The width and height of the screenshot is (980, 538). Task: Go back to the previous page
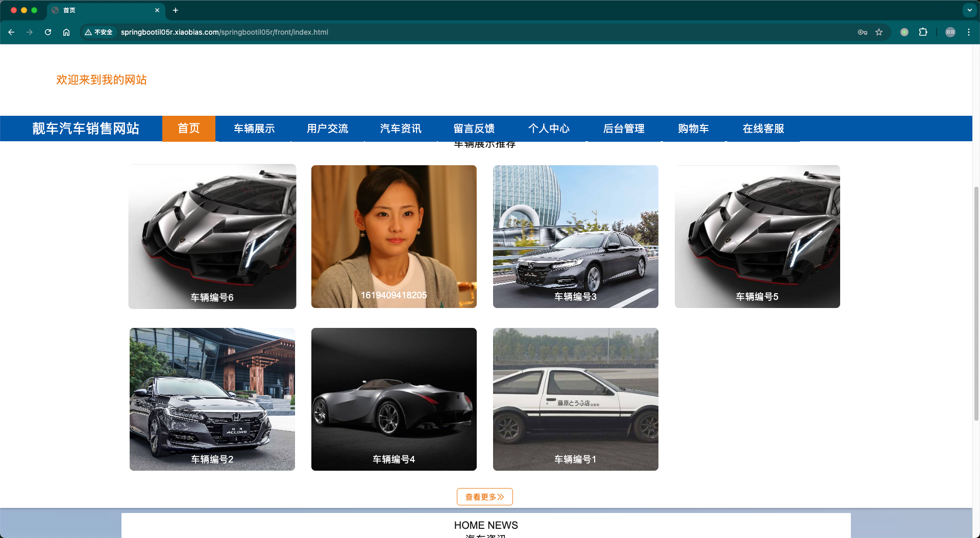[x=11, y=32]
